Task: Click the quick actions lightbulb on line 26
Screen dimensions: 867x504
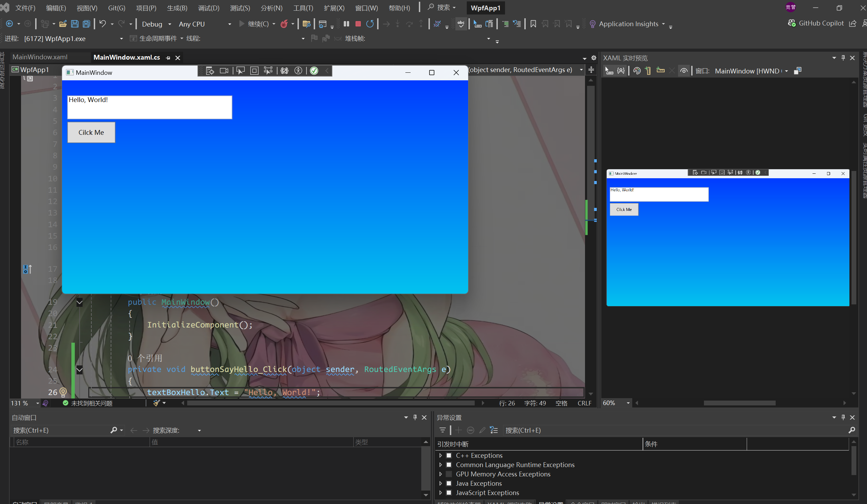Action: 63,392
